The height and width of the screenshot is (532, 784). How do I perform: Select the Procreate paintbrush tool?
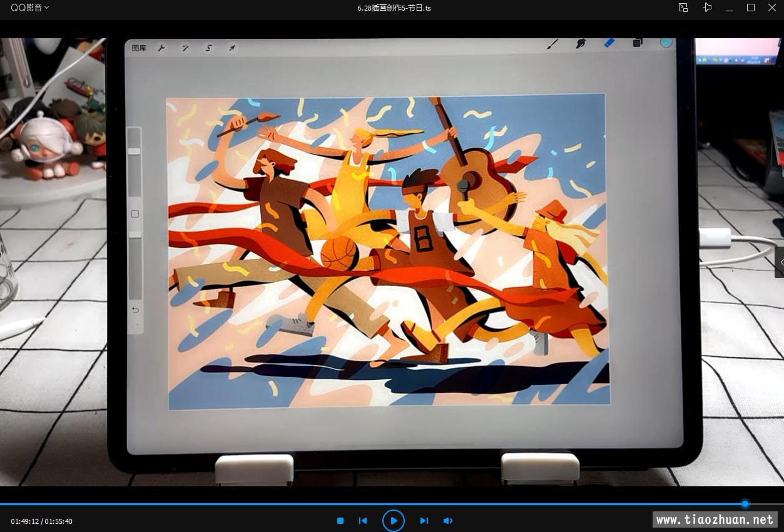pyautogui.click(x=552, y=44)
